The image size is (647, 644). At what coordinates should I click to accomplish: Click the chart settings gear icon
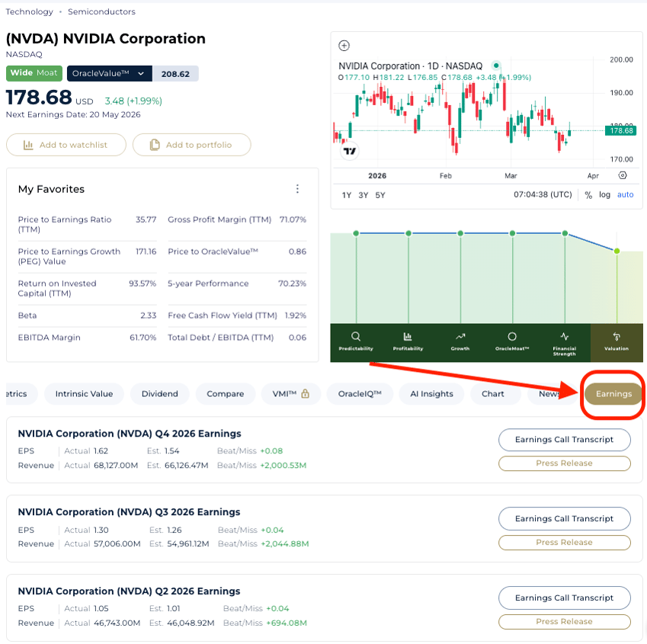click(623, 175)
